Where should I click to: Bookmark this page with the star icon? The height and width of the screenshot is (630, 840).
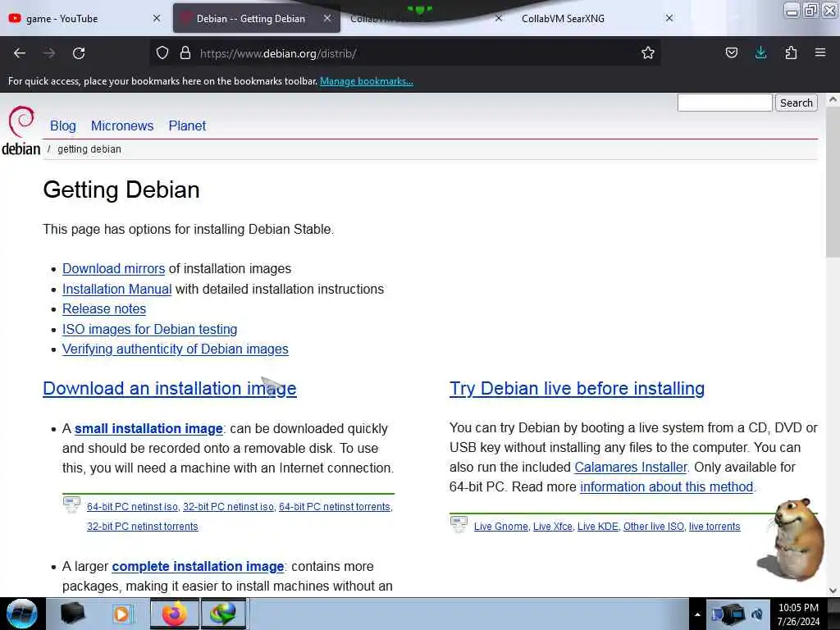click(648, 52)
